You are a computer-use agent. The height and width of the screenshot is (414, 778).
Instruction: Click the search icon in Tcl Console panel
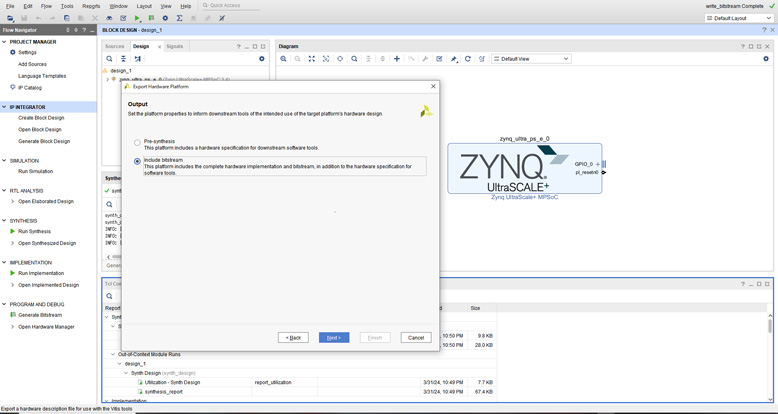109,296
